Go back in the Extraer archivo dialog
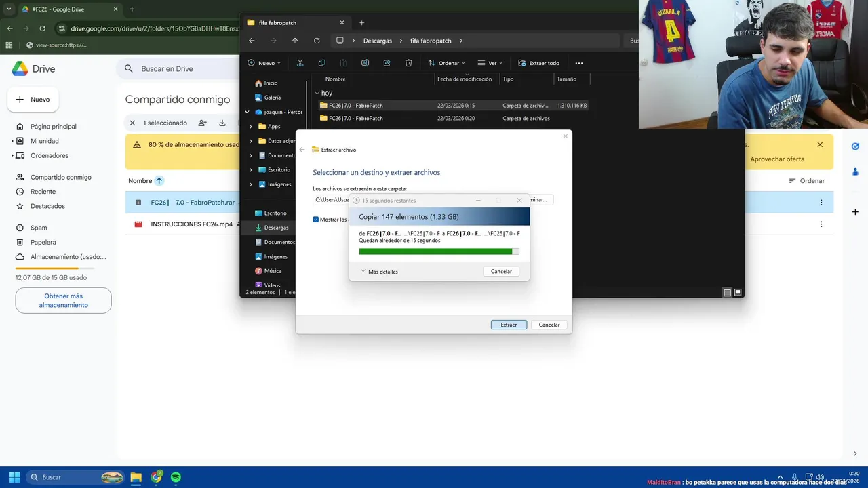868x488 pixels. click(x=302, y=150)
